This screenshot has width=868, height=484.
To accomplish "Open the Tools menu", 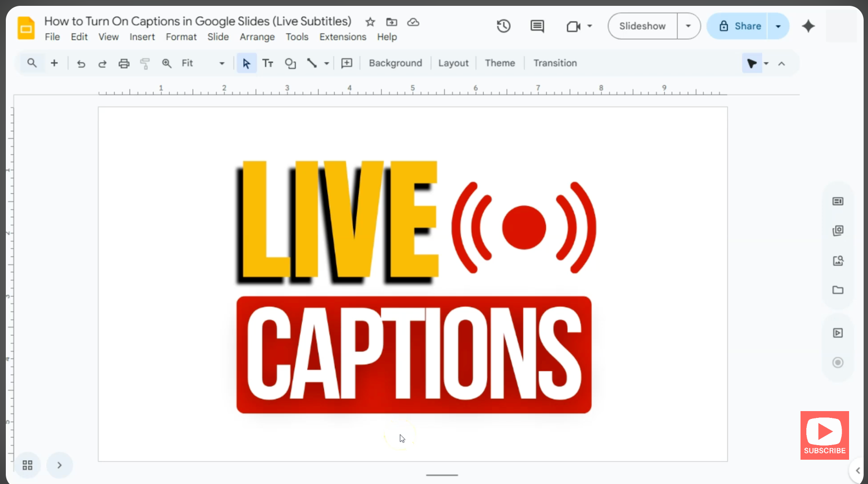I will coord(297,37).
